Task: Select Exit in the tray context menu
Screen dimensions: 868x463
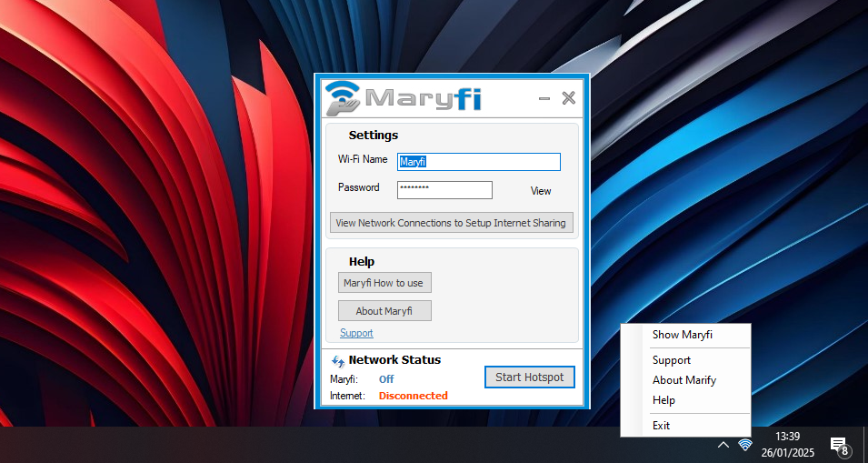Action: pos(661,426)
